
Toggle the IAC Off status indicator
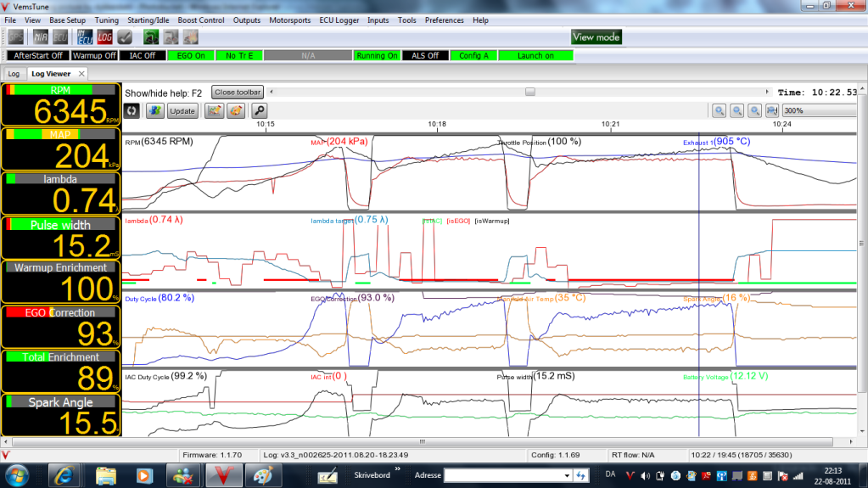click(143, 55)
